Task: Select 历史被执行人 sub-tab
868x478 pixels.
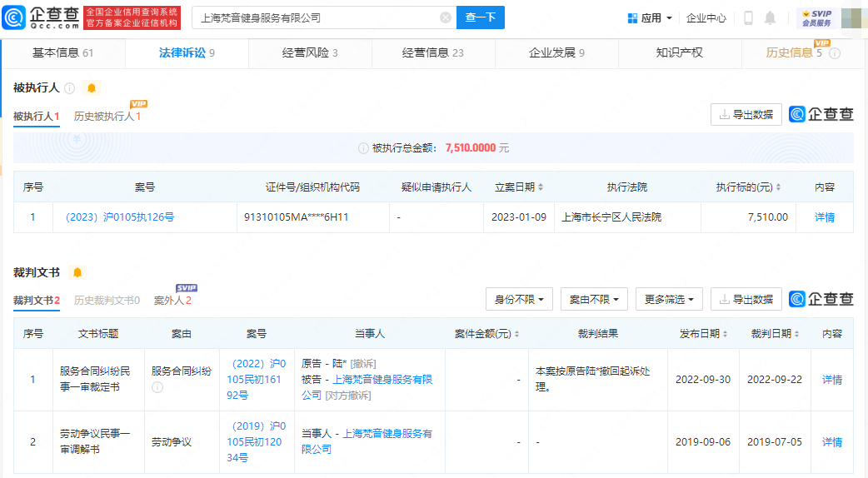Action: pos(107,117)
